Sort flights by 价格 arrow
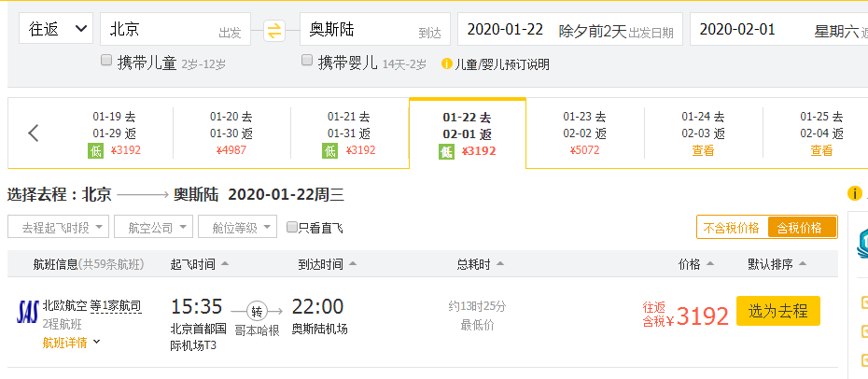 [x=710, y=264]
